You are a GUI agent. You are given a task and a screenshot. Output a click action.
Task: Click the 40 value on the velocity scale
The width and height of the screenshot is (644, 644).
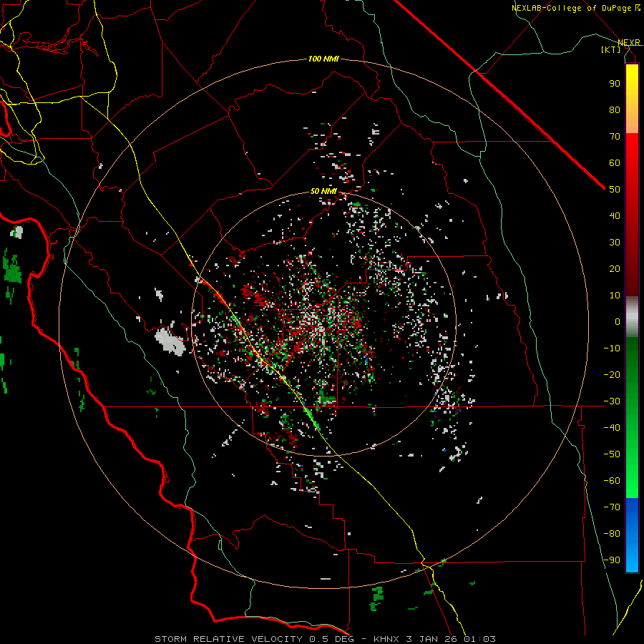(615, 215)
